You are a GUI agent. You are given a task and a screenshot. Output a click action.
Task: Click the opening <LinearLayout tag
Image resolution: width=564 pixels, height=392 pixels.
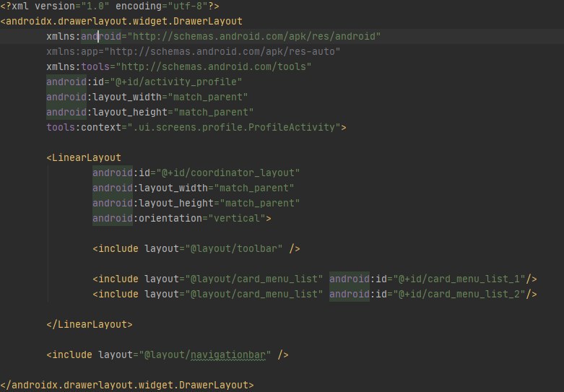click(84, 157)
